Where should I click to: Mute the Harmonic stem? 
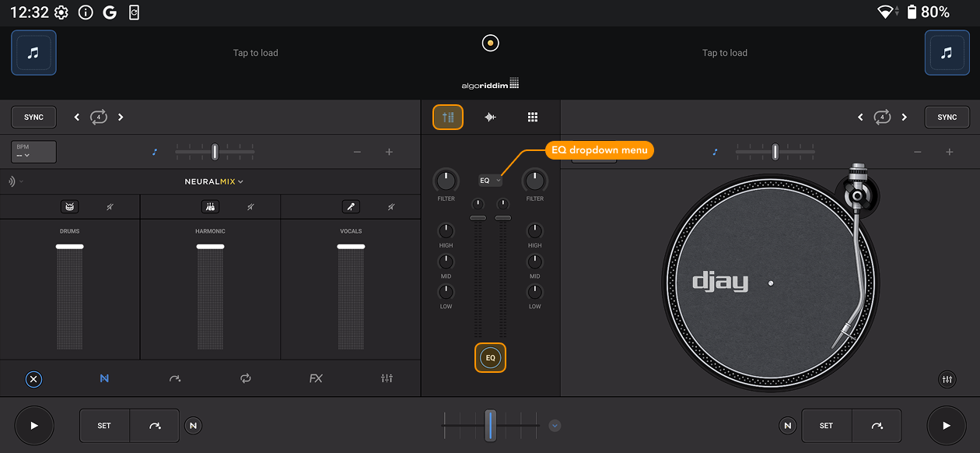(250, 206)
